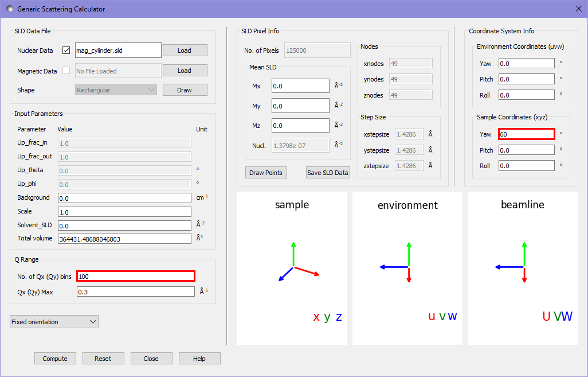Image resolution: width=588 pixels, height=377 pixels.
Task: Click the app icon in title bar
Action: click(x=9, y=9)
